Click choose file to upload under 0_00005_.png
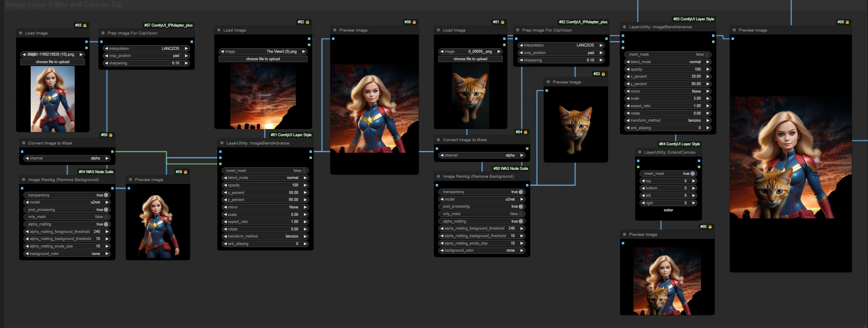 (x=470, y=59)
